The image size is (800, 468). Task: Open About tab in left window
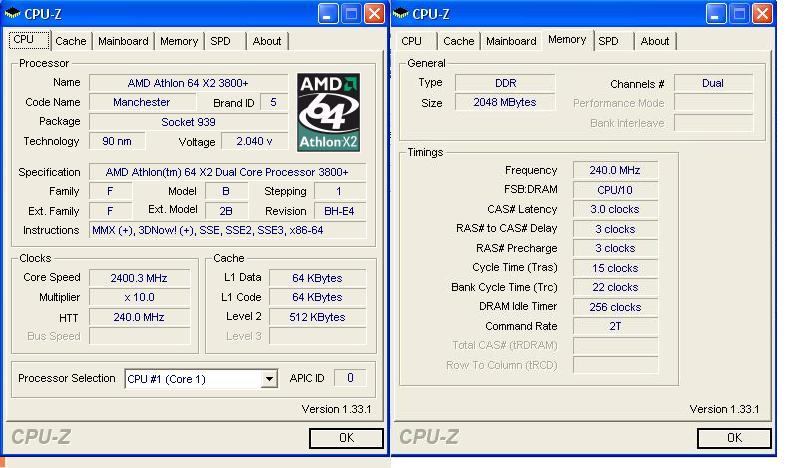pyautogui.click(x=267, y=41)
